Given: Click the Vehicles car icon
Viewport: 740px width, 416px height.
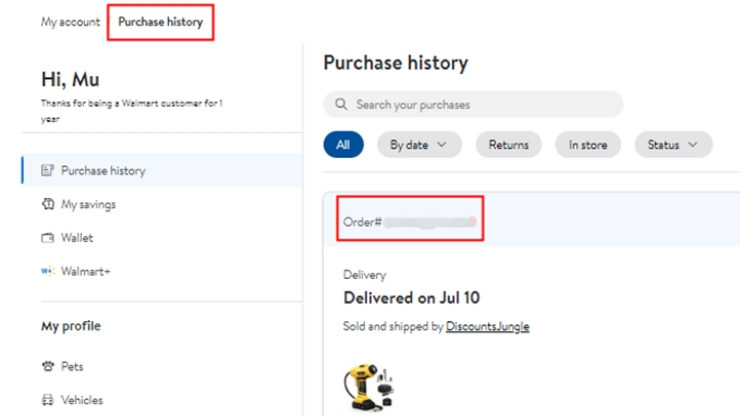Looking at the screenshot, I should 48,399.
